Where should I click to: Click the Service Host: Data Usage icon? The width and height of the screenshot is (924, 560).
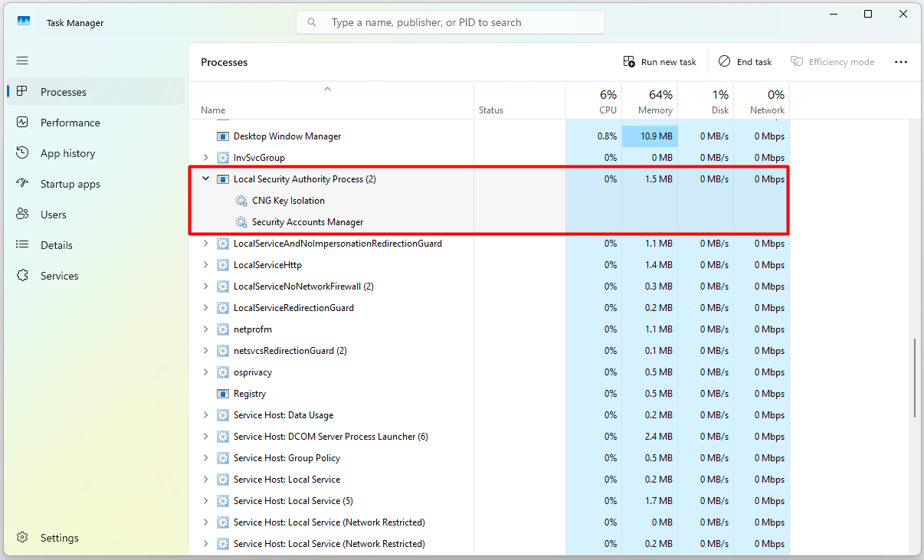[223, 415]
